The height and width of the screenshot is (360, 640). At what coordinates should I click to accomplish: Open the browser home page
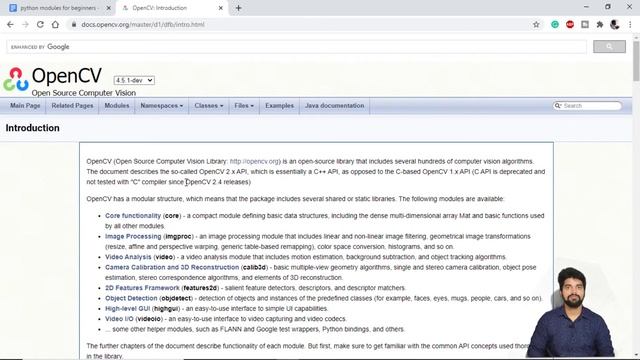55,24
